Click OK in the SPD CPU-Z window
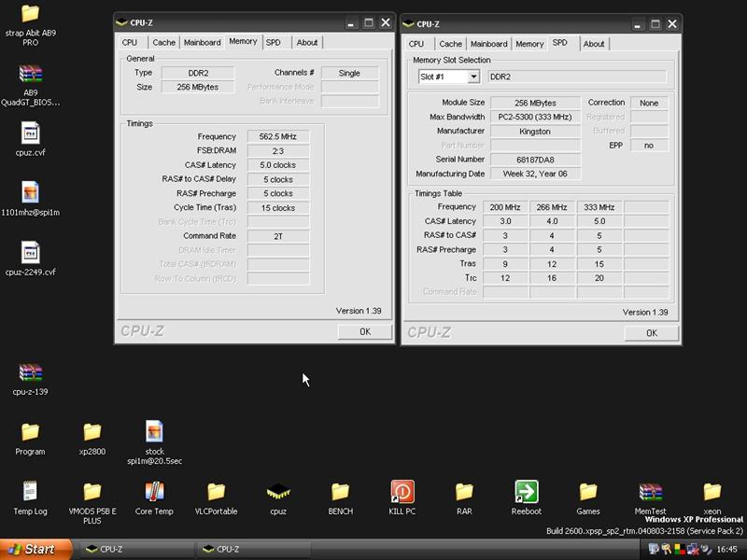747x560 pixels. tap(652, 333)
